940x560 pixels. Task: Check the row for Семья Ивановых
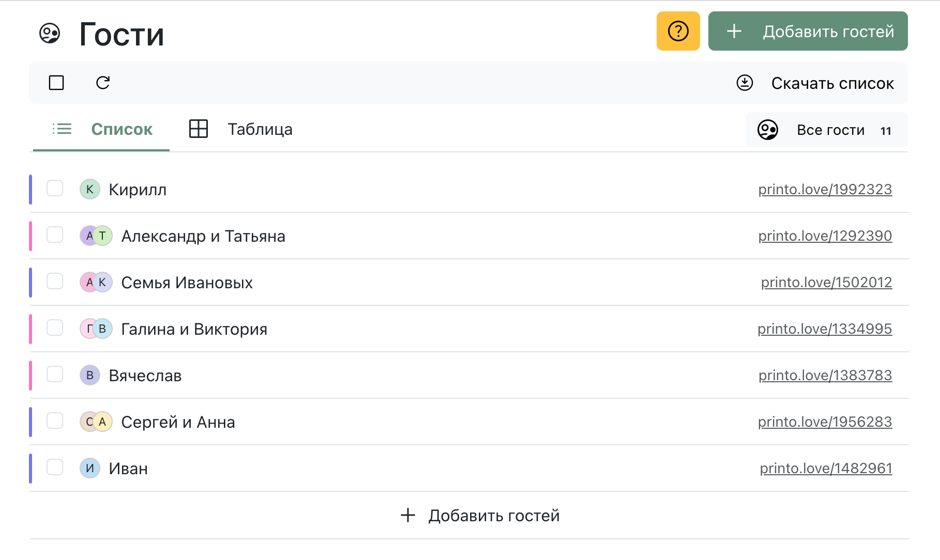coord(55,283)
